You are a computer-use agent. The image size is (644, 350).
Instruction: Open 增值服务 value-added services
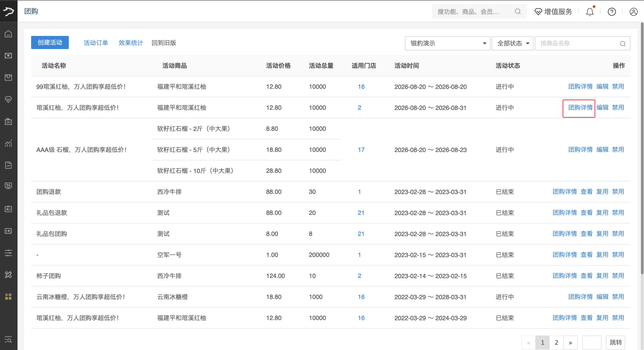coord(553,12)
